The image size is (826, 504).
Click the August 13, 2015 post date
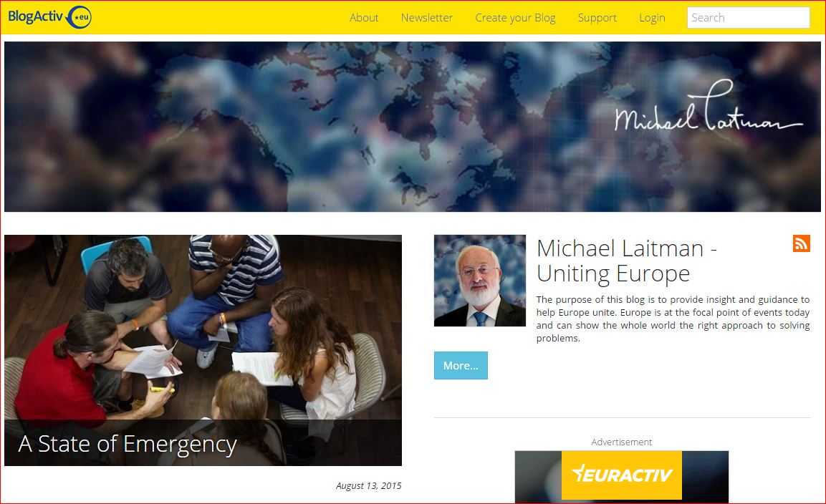(x=369, y=485)
